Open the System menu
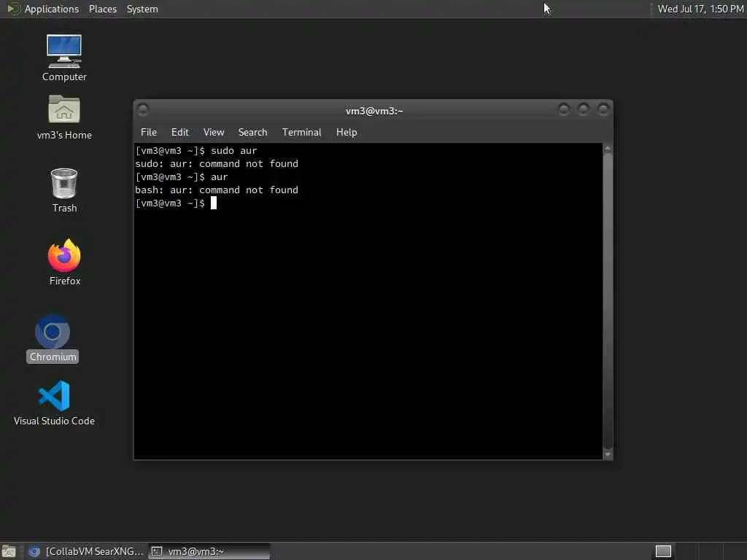Viewport: 747px width, 560px height. pos(142,9)
